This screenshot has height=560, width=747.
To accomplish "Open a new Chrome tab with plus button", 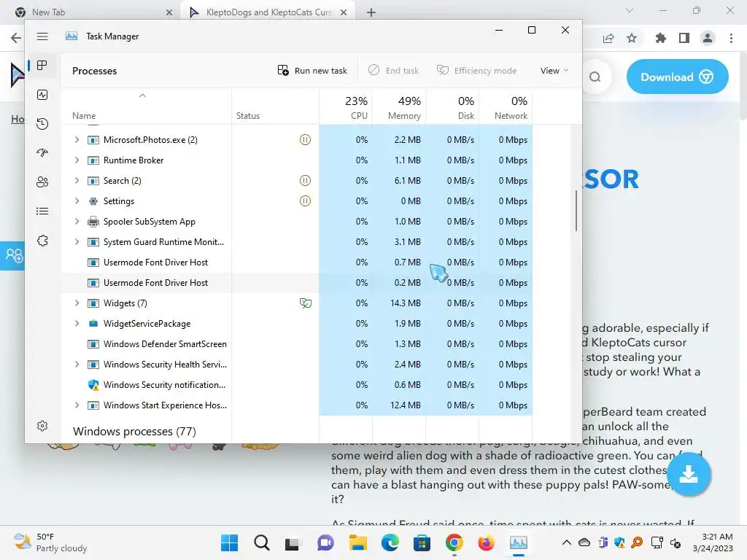I will coord(371,12).
